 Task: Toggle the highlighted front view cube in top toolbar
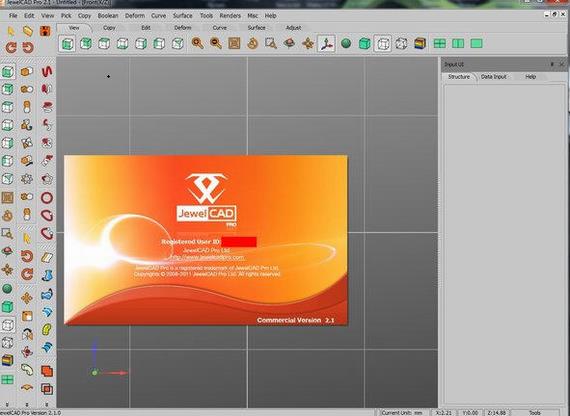pos(67,44)
